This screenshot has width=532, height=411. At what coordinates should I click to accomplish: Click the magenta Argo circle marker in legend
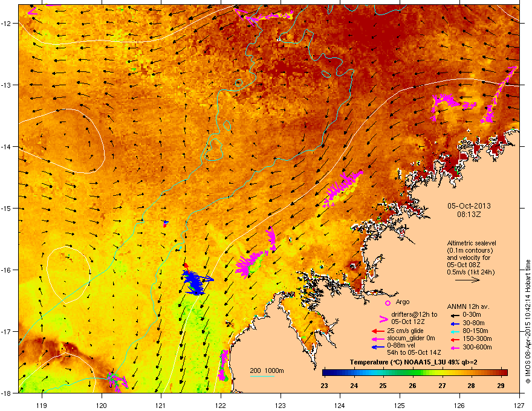(388, 303)
